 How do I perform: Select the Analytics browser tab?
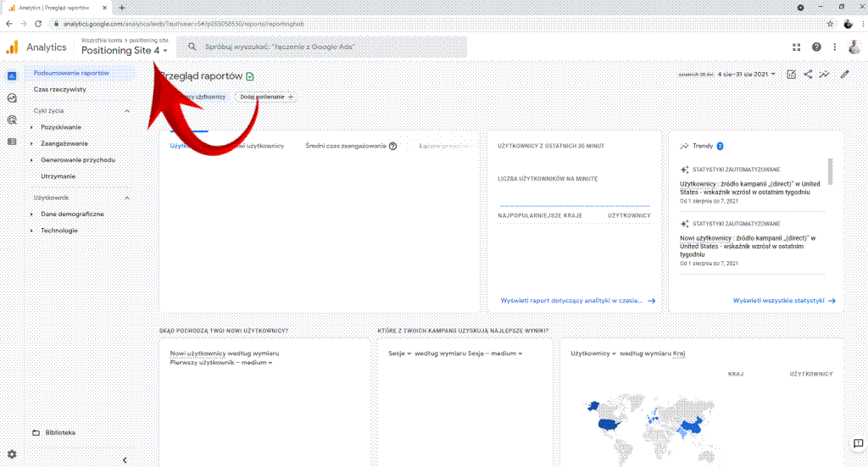click(58, 8)
